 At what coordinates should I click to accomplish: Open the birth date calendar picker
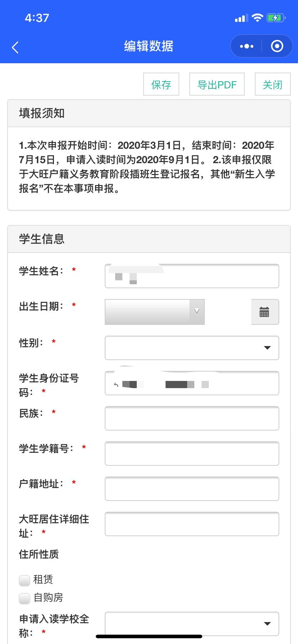265,312
